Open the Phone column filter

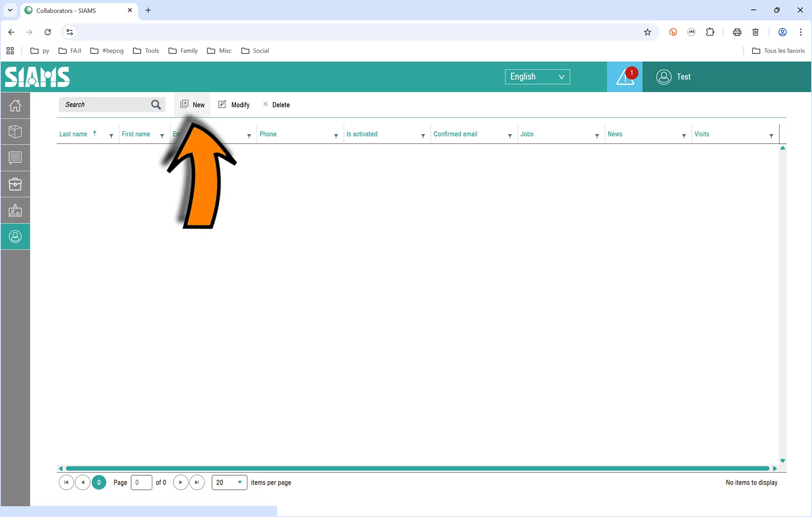click(x=336, y=136)
